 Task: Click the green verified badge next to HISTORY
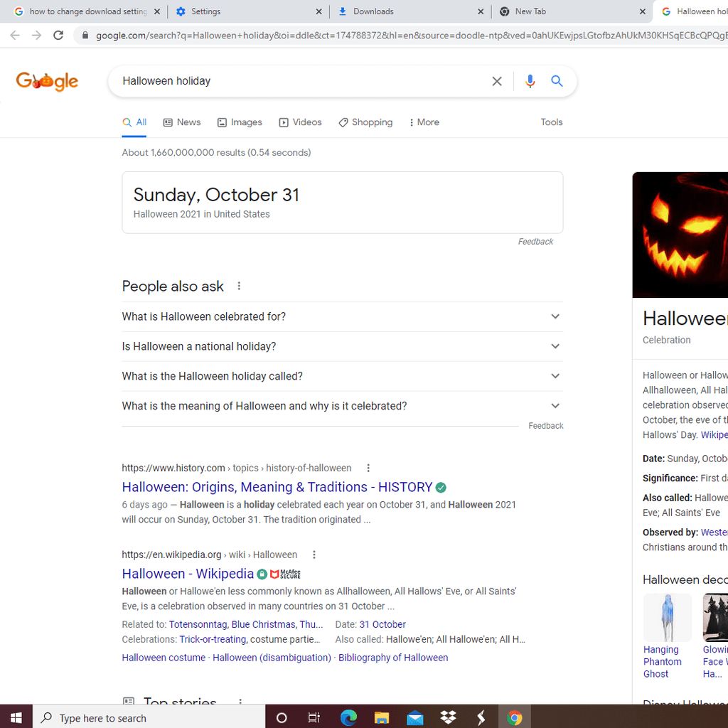point(441,488)
